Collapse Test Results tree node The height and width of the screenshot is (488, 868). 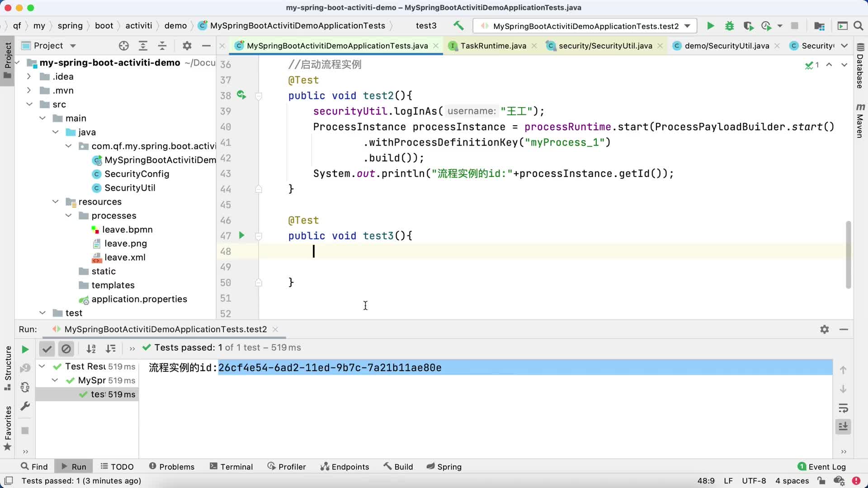pyautogui.click(x=42, y=366)
